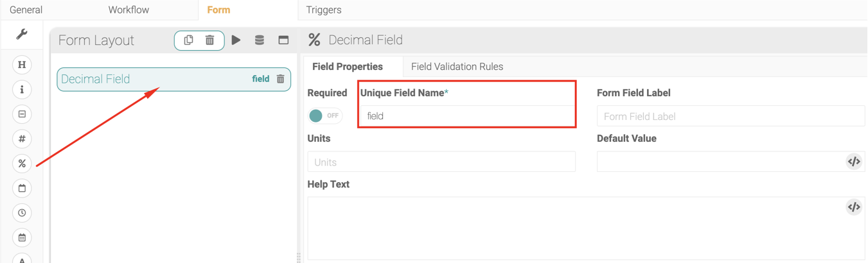Add a Header element from sidebar
Screen dimensions: 868x263
[22, 65]
